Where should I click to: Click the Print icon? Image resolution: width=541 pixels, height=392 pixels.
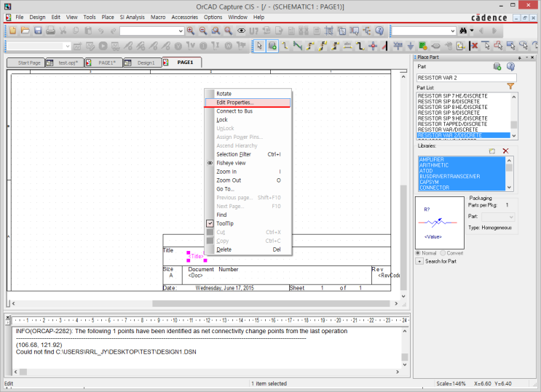point(51,31)
